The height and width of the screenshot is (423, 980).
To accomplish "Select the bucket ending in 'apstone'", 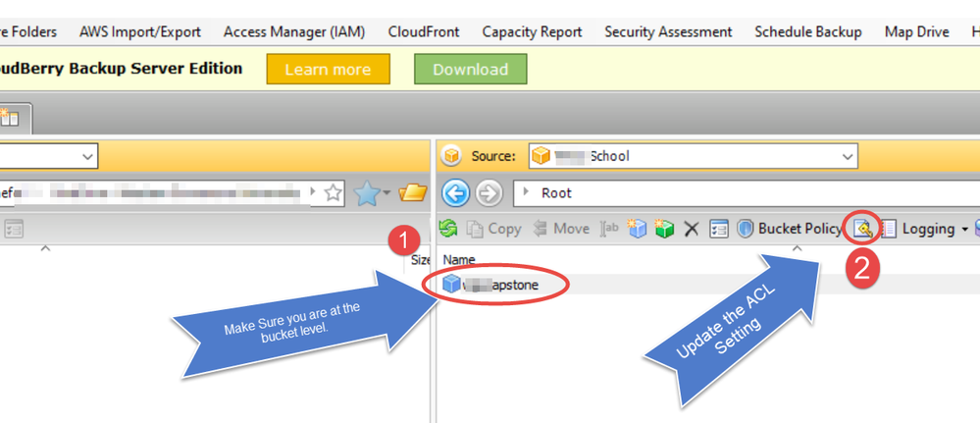I will [491, 285].
